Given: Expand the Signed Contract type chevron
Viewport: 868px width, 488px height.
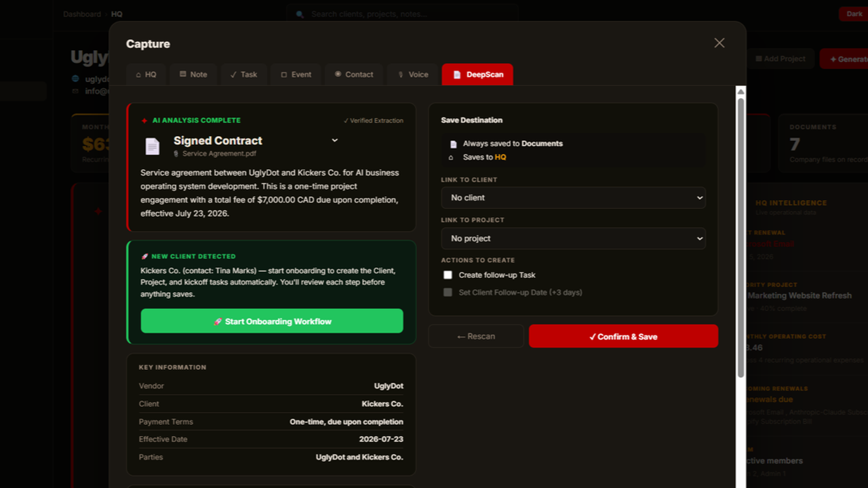Looking at the screenshot, I should click(334, 140).
